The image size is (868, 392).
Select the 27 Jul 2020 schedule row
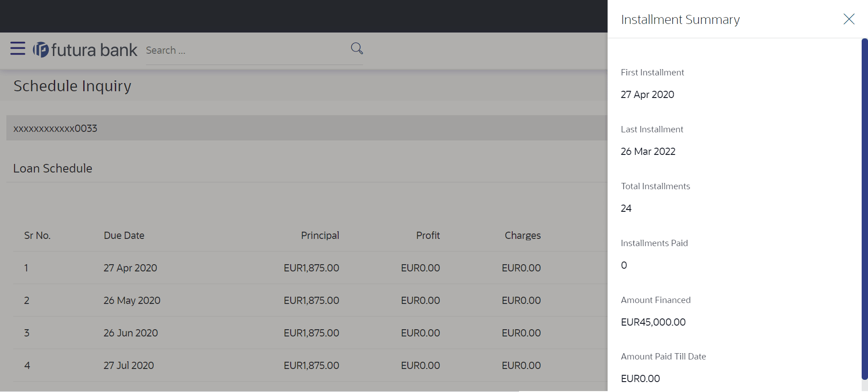tap(128, 365)
